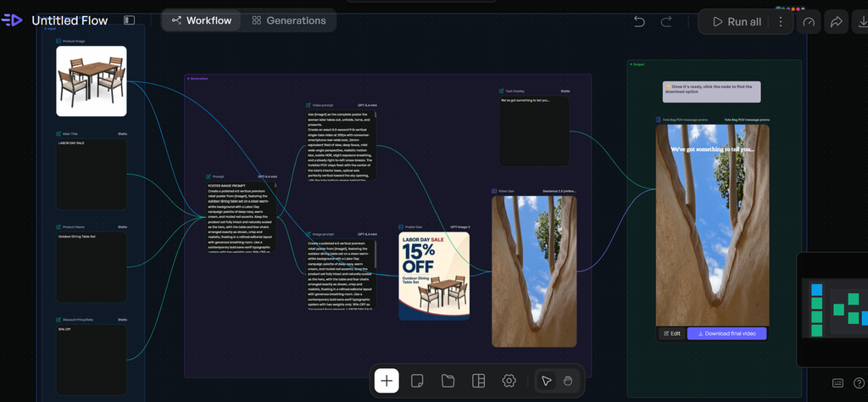Click the download icon in top right
Viewport: 868px width, 402px height.
[861, 21]
